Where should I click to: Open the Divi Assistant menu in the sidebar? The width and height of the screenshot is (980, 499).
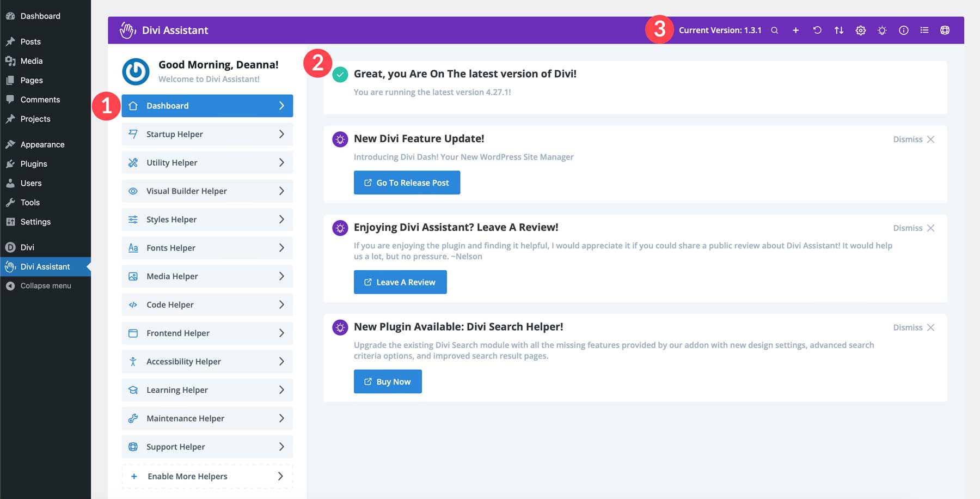click(46, 266)
